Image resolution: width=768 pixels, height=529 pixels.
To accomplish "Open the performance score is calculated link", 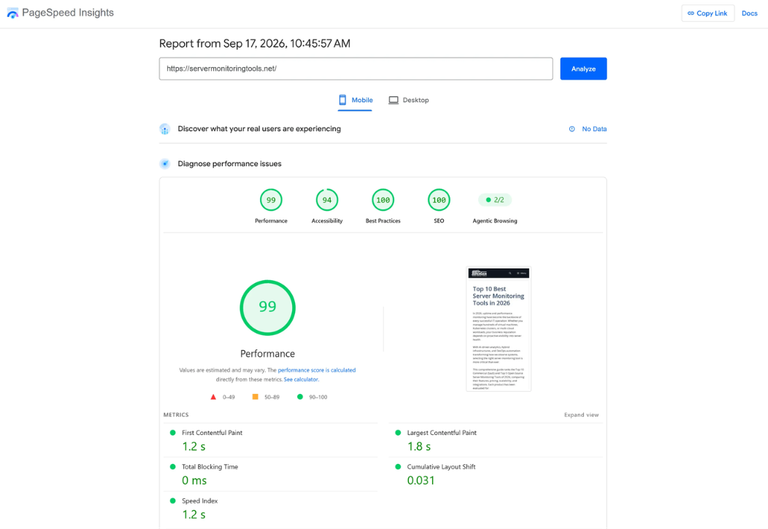I will pos(316,370).
